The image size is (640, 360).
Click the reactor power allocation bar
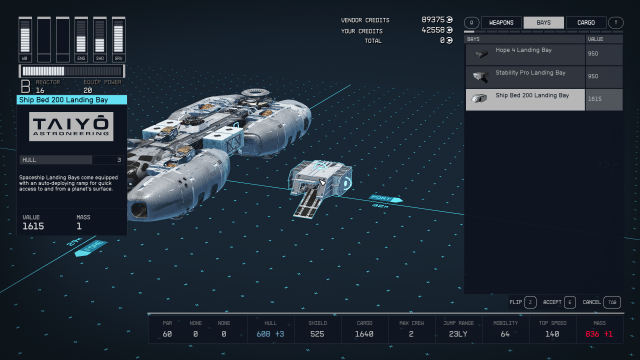pos(72,71)
